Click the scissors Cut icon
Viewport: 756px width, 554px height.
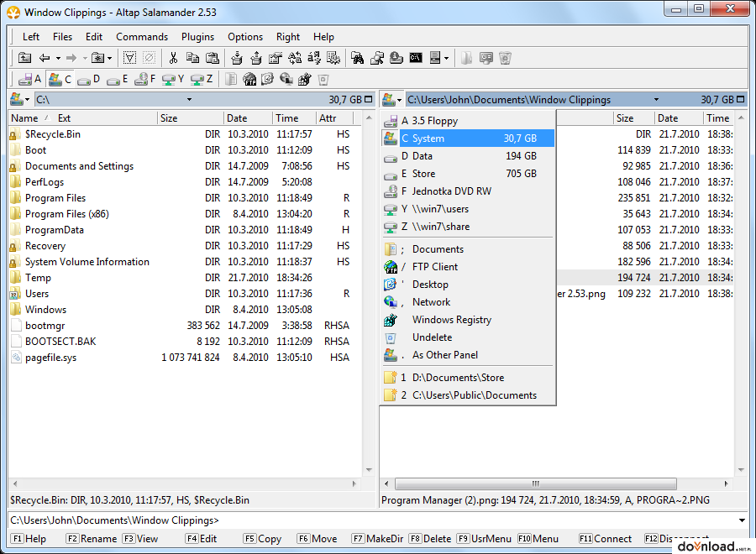point(173,58)
